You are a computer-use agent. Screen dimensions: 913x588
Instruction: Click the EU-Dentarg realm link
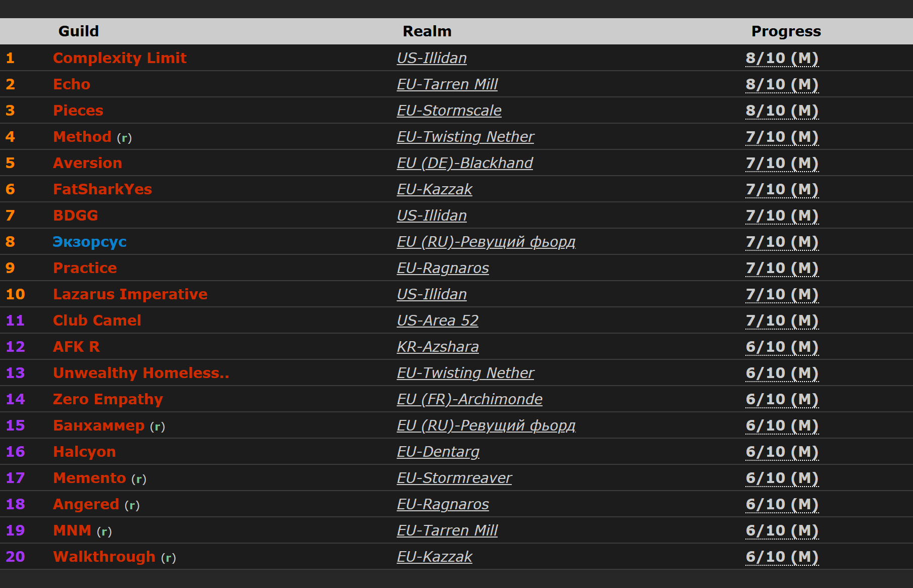click(x=438, y=452)
